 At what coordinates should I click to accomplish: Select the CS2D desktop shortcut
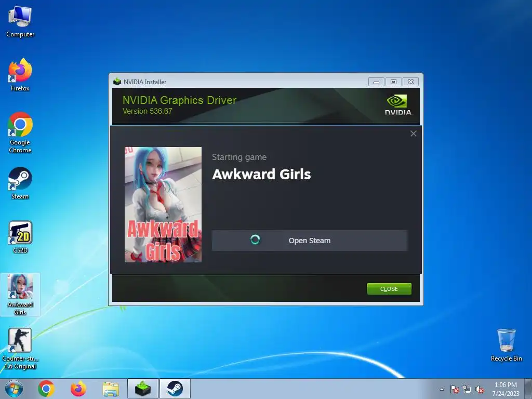pyautogui.click(x=20, y=237)
